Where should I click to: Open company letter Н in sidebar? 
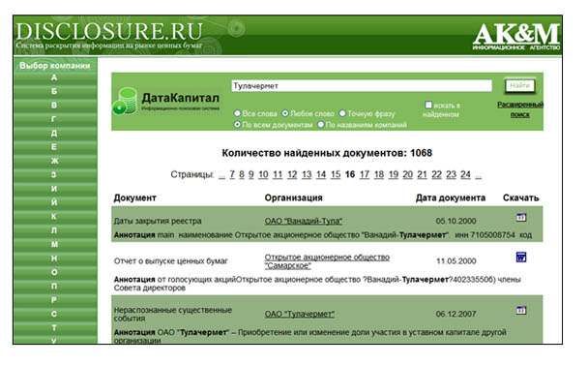55,258
